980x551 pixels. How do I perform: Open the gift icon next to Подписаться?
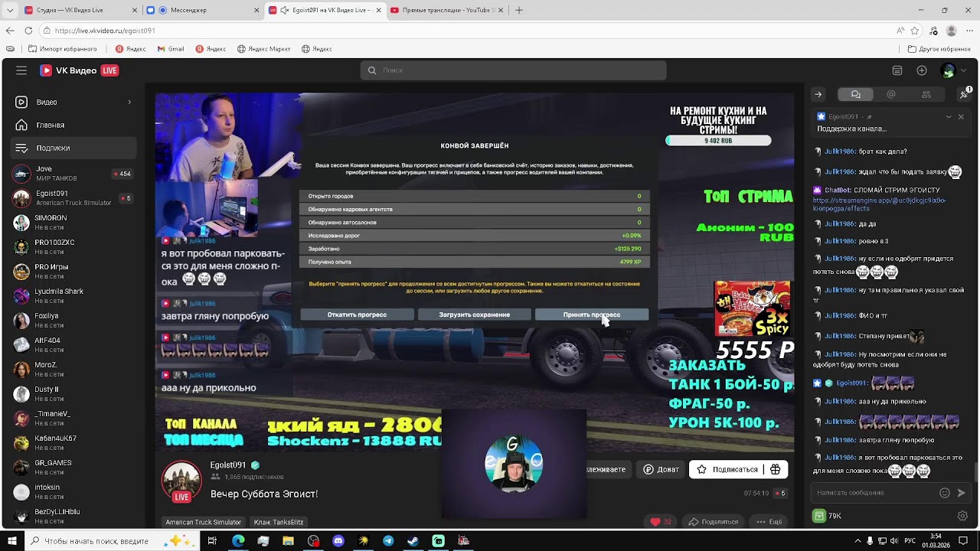pyautogui.click(x=776, y=469)
